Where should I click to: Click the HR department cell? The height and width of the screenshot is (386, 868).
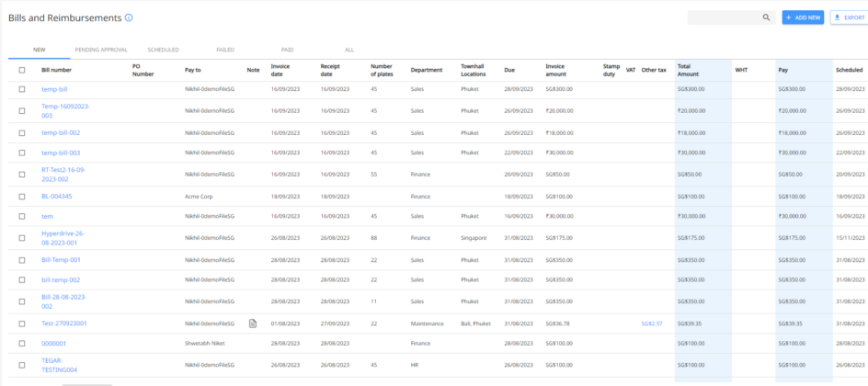pyautogui.click(x=414, y=365)
